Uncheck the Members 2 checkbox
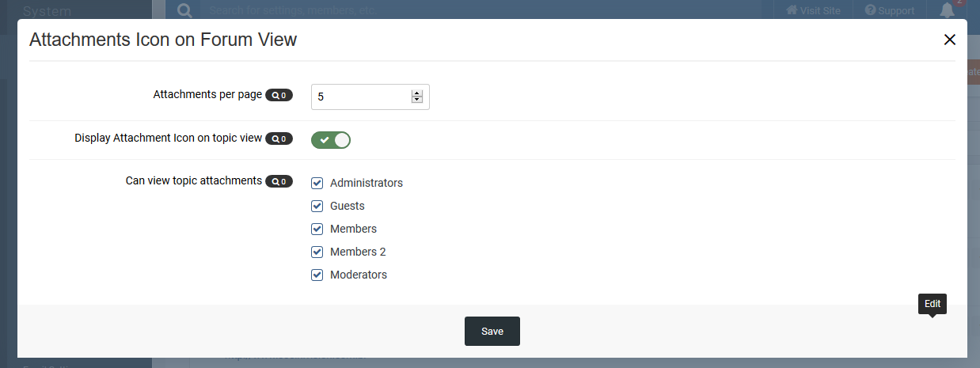Screen dimensions: 980x368 pos(317,252)
